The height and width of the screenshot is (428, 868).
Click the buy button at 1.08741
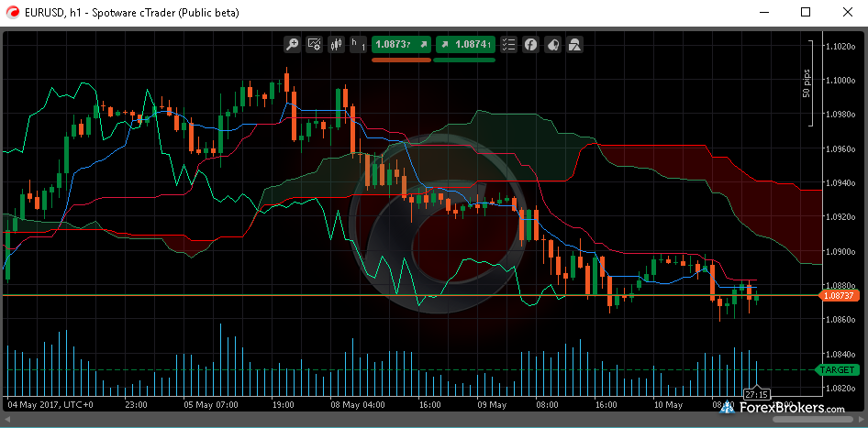point(464,44)
